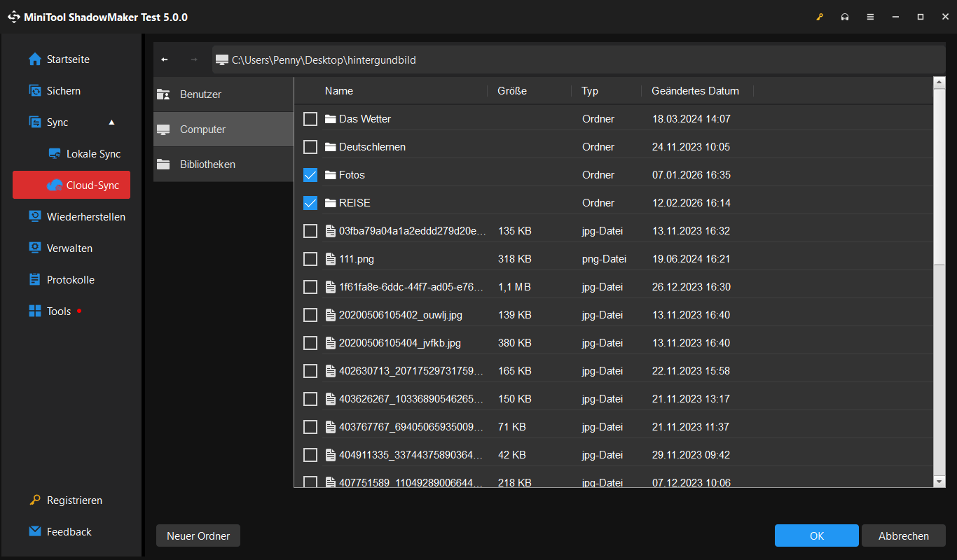Uncheck the Fotos folder checkbox
Image resolution: width=957 pixels, height=560 pixels.
310,175
